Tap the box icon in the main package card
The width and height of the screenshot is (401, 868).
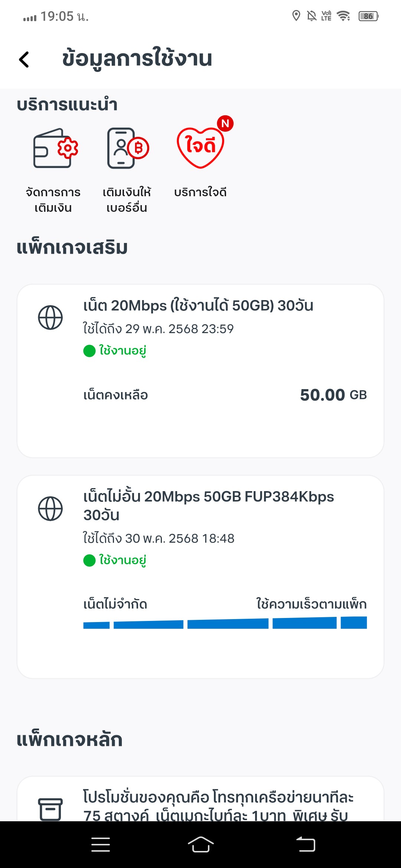[x=50, y=809]
